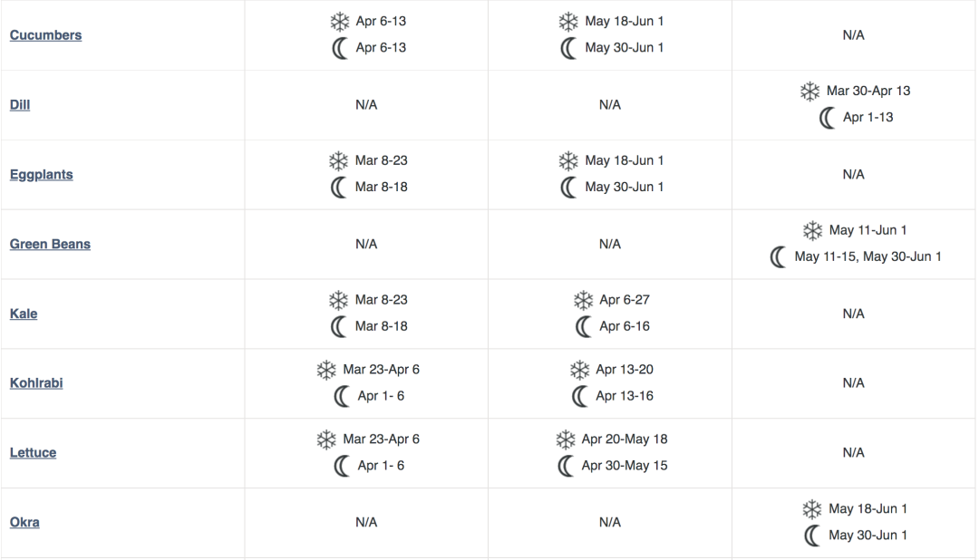The height and width of the screenshot is (560, 979).
Task: Click snowflake icon beside Green Beans May 11-Jun 1
Action: click(x=812, y=231)
